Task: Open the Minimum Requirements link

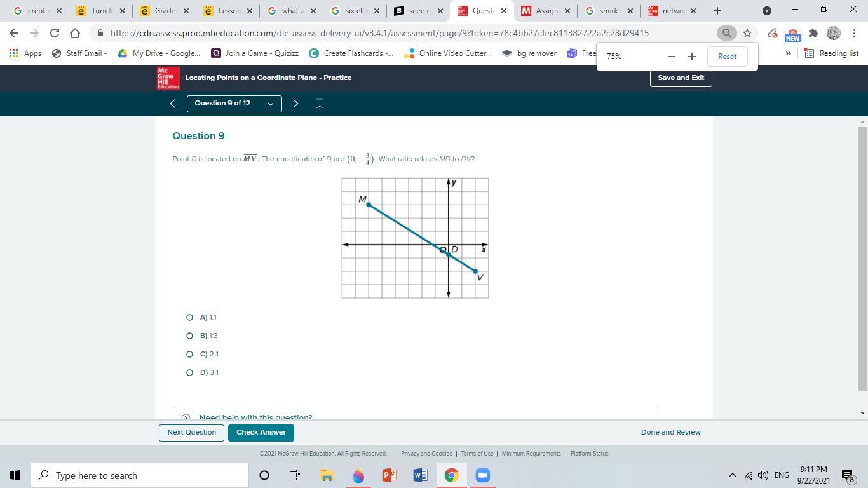Action: tap(531, 454)
